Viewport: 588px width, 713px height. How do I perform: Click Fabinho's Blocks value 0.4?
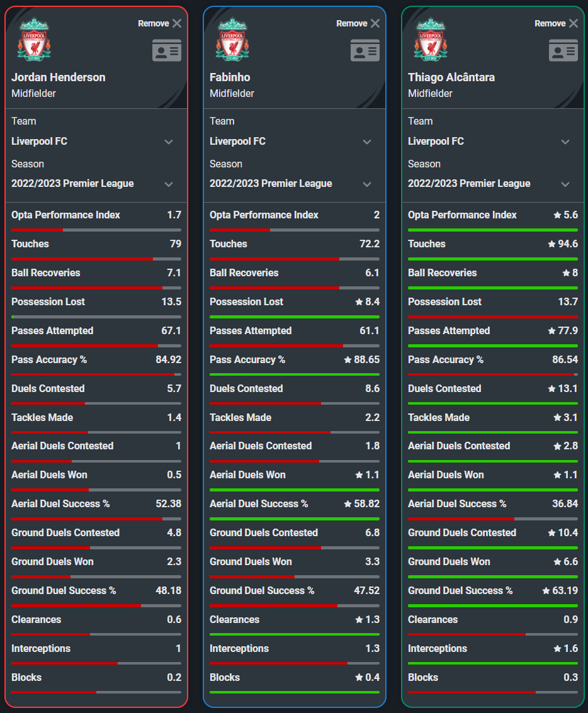point(373,678)
